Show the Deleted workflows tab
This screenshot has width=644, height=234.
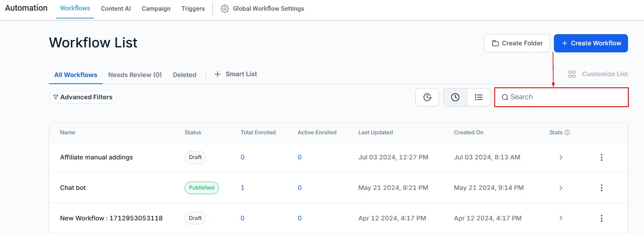[184, 75]
